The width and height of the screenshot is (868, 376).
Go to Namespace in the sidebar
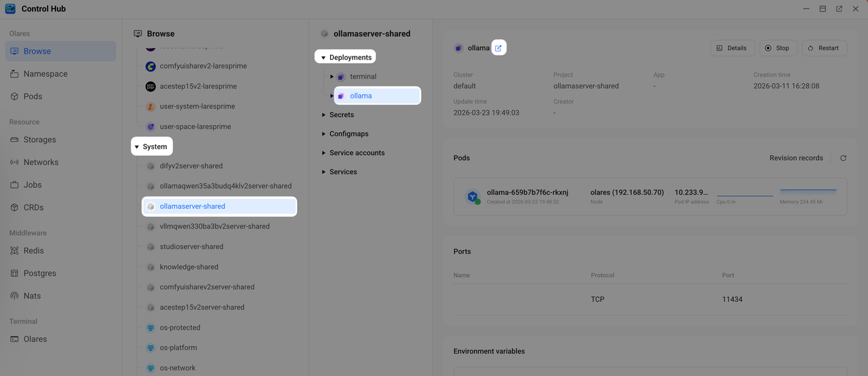[45, 74]
